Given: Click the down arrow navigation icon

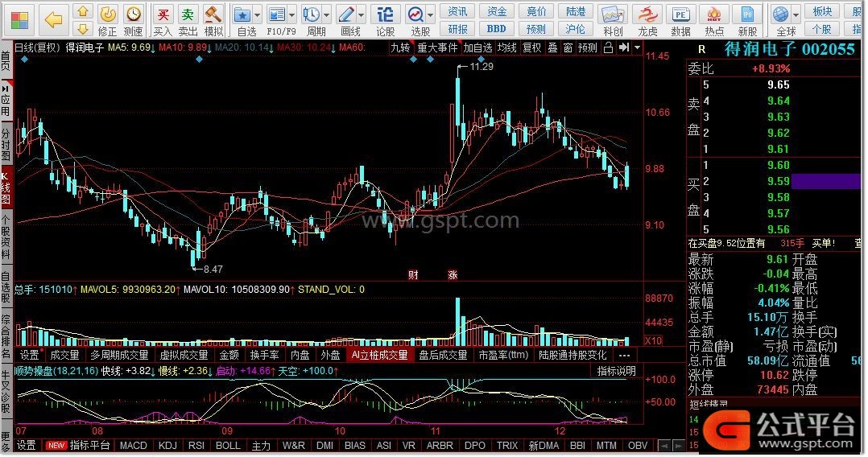Looking at the screenshot, I should tap(82, 29).
